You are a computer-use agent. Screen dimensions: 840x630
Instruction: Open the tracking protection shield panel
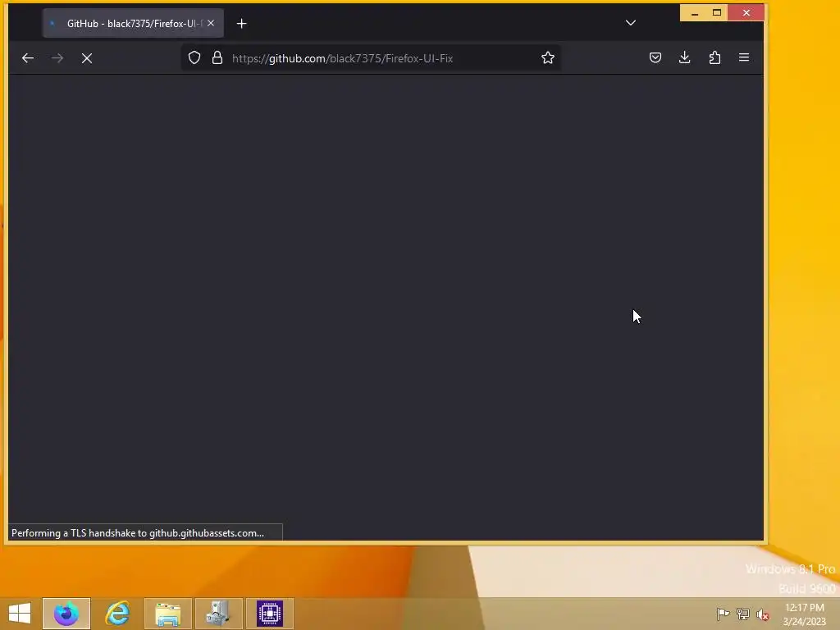click(x=194, y=58)
